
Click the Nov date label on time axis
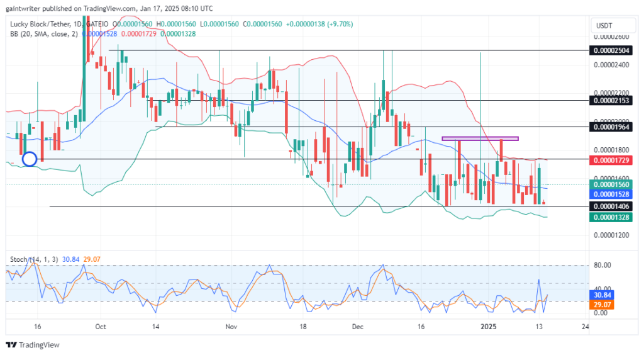tap(231, 327)
